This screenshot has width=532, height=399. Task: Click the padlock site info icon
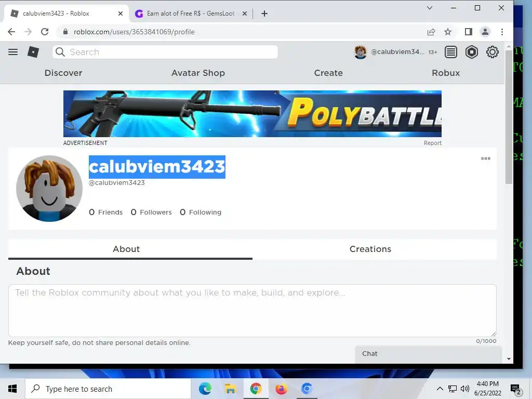tap(65, 32)
